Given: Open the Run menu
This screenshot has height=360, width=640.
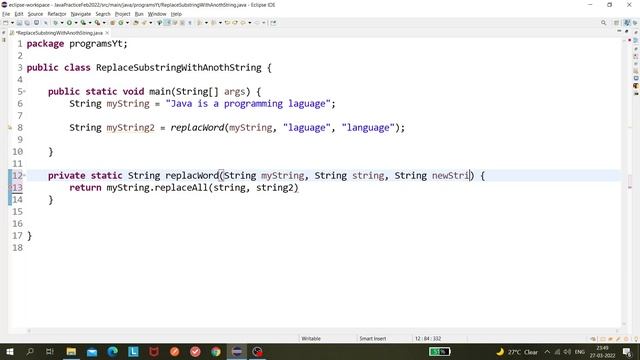Looking at the screenshot, I should (139, 14).
